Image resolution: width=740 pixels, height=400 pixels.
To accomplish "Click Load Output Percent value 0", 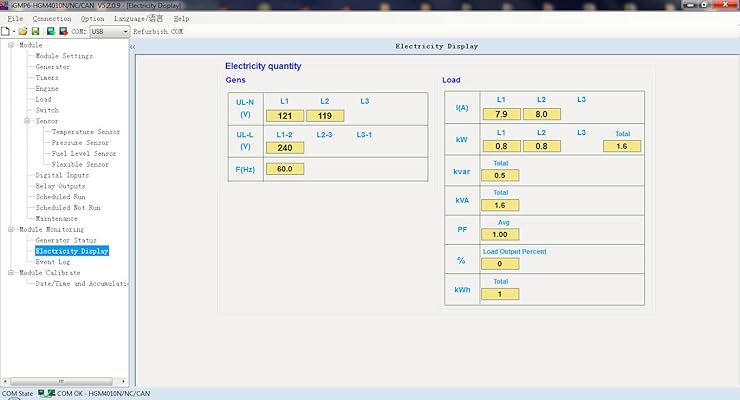I will [x=500, y=264].
